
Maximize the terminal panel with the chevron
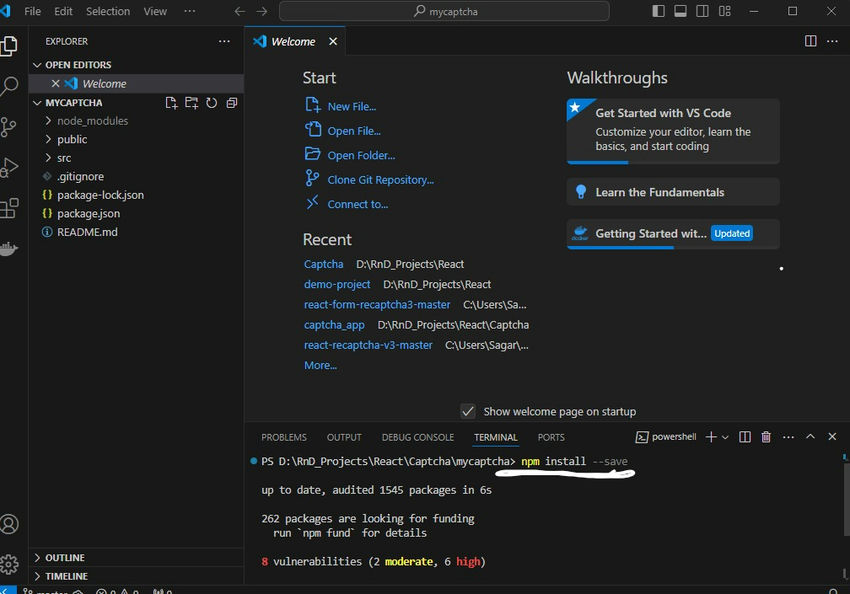[x=810, y=437]
